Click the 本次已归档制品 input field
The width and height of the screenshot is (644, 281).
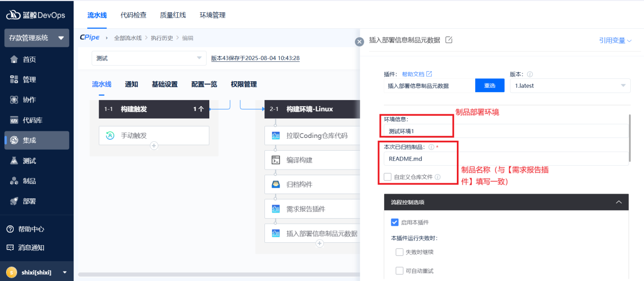(506, 159)
